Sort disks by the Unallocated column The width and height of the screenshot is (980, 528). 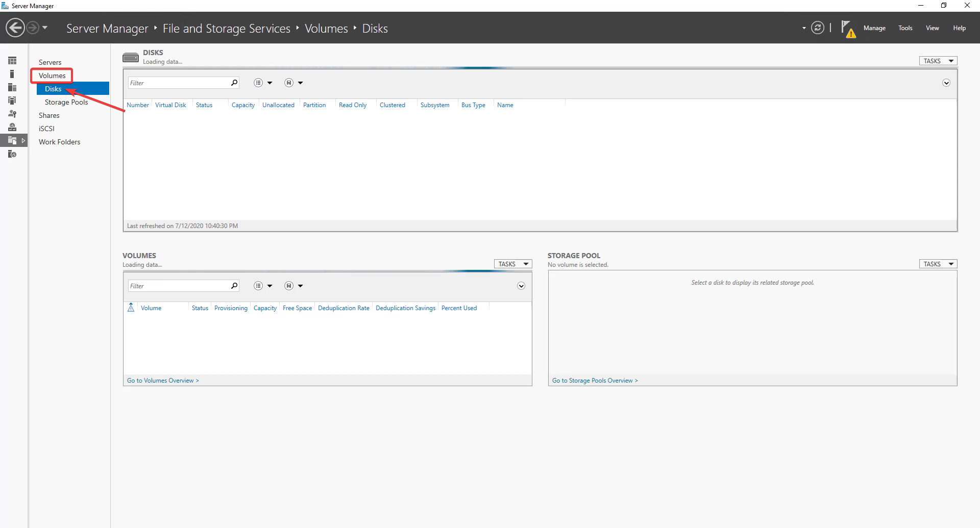coord(278,105)
